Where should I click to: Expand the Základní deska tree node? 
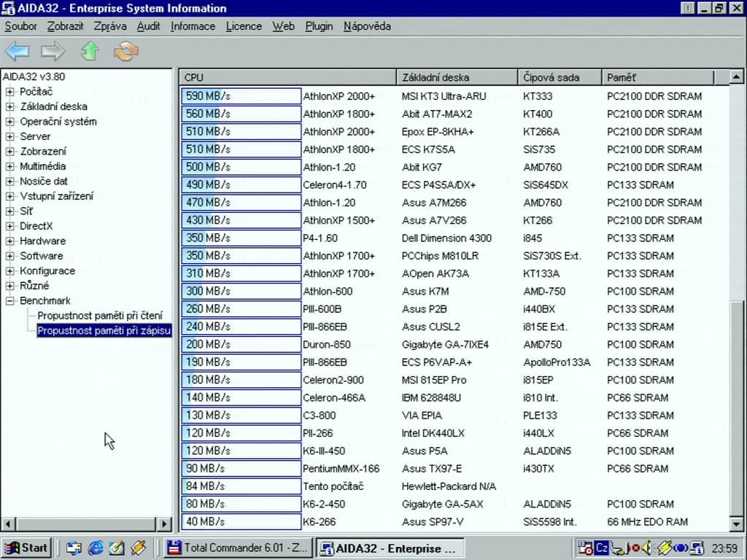[x=9, y=106]
